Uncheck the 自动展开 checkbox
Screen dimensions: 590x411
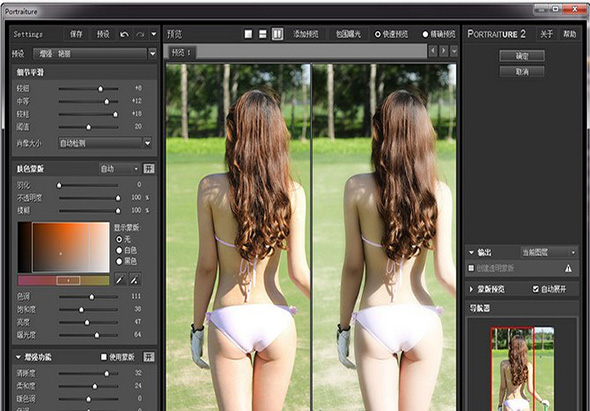536,289
